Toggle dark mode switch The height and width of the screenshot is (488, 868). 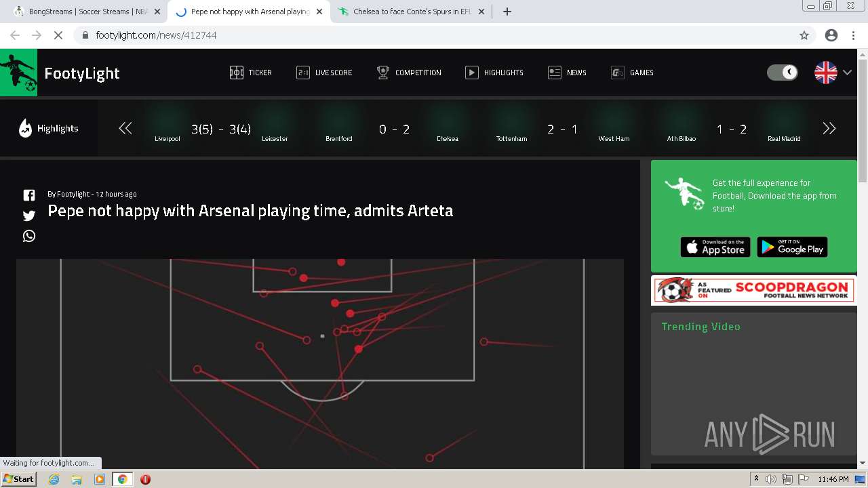tap(783, 73)
